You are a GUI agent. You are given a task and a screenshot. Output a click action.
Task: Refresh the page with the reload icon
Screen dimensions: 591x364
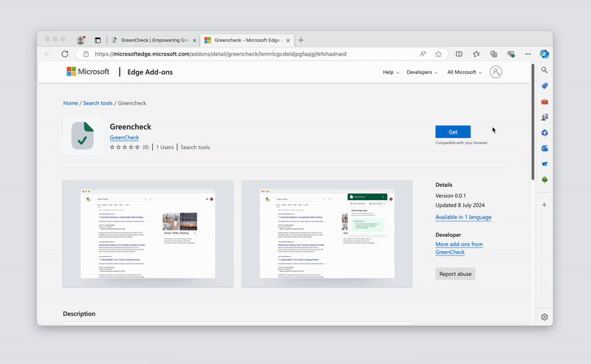click(65, 54)
